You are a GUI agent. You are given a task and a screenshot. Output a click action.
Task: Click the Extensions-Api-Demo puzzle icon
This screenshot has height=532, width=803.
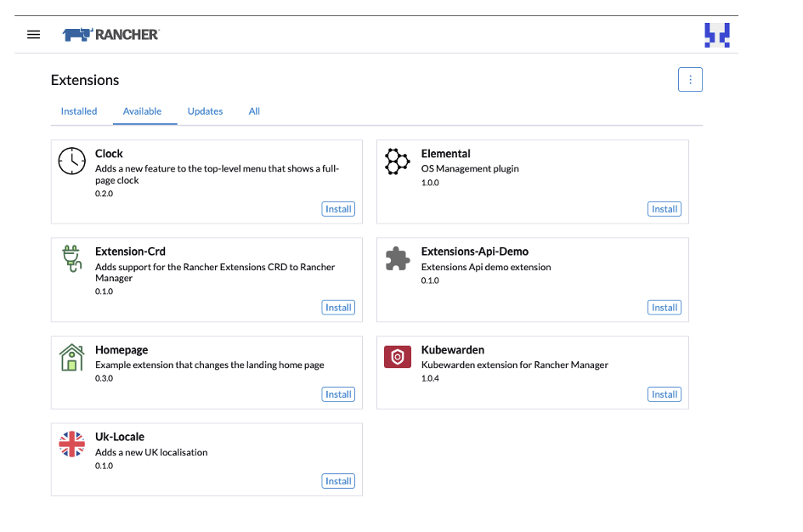click(397, 258)
